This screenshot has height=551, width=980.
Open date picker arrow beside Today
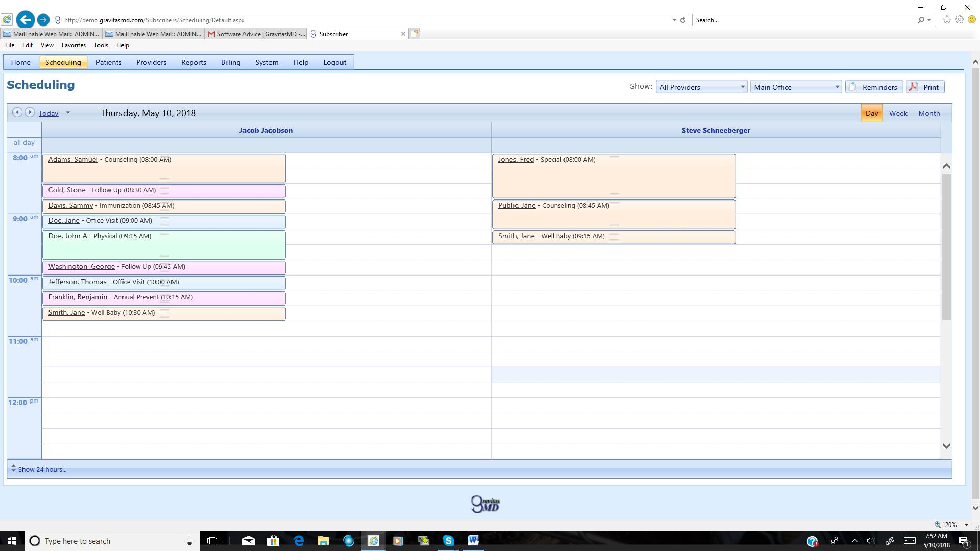(x=68, y=113)
